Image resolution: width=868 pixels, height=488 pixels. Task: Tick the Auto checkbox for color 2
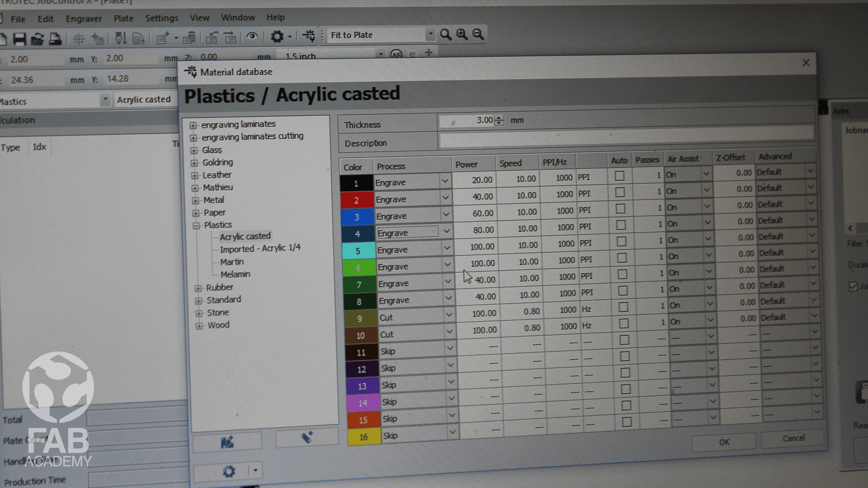[620, 192]
